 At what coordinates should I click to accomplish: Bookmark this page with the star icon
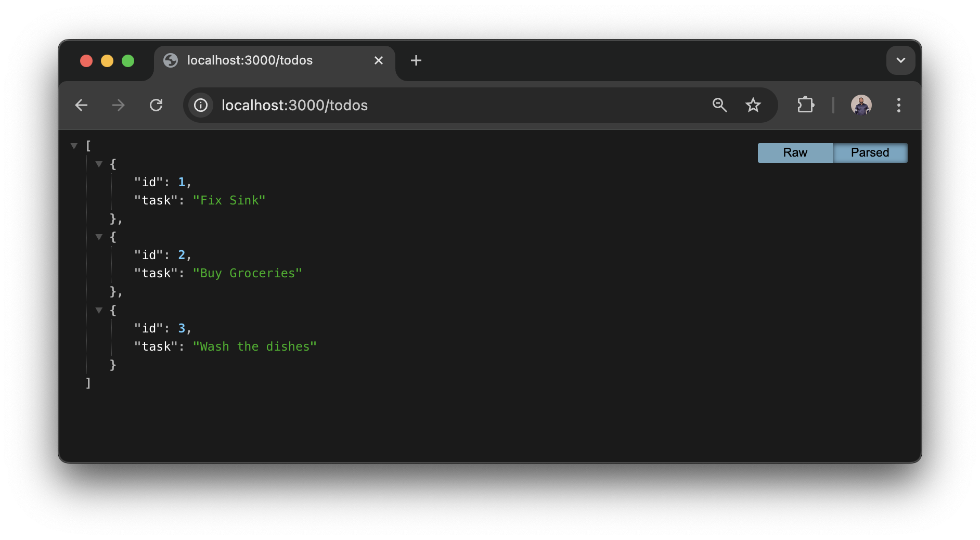pyautogui.click(x=753, y=105)
